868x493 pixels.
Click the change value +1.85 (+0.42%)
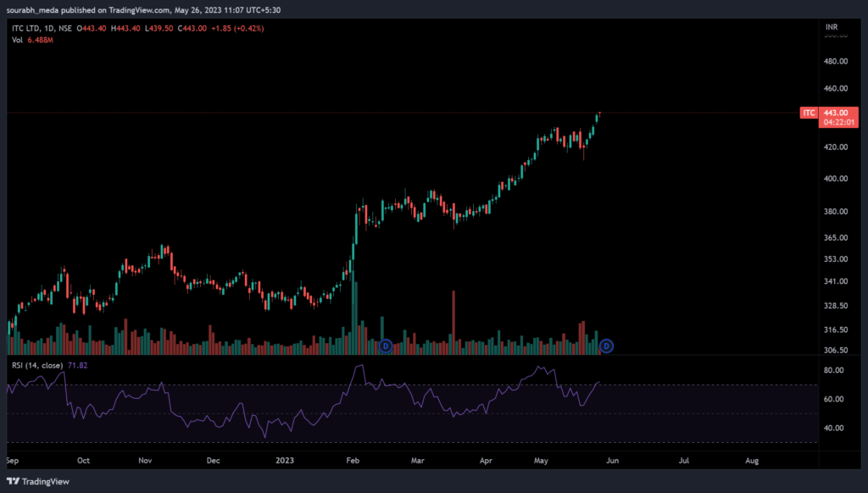(237, 28)
